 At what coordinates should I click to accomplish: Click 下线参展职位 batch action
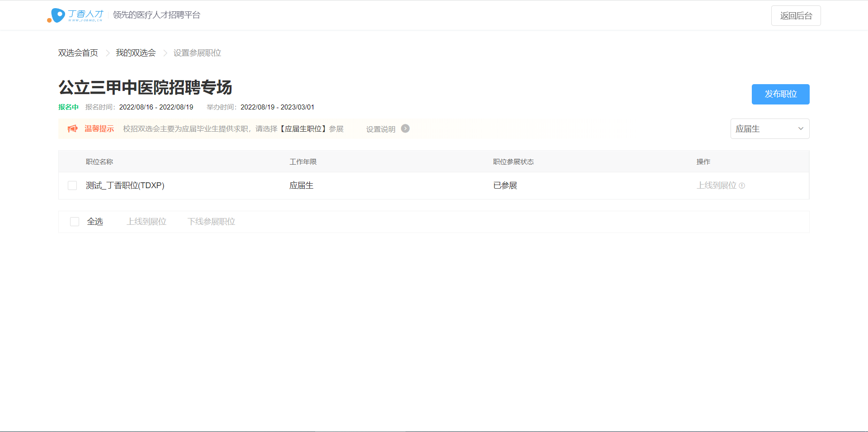tap(211, 222)
